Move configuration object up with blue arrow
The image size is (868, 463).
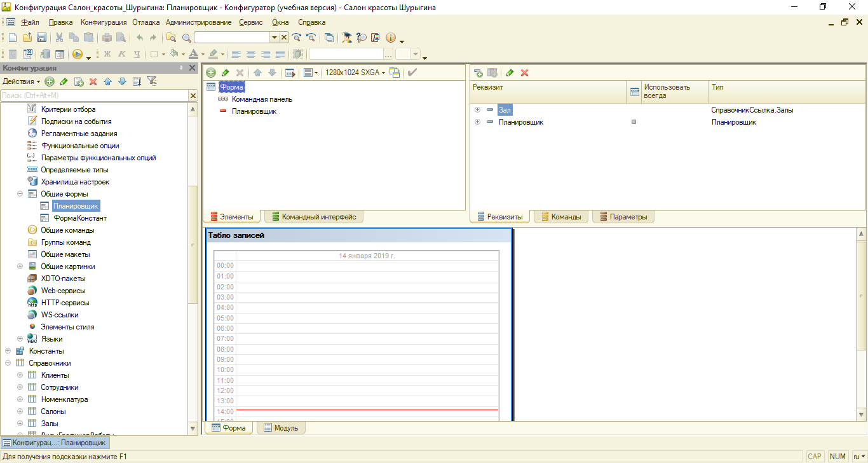coord(108,81)
